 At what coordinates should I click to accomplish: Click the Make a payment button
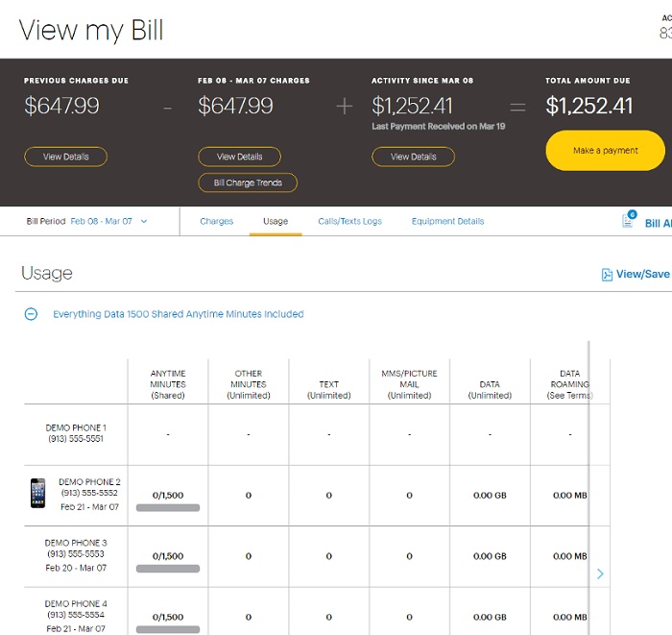[605, 151]
